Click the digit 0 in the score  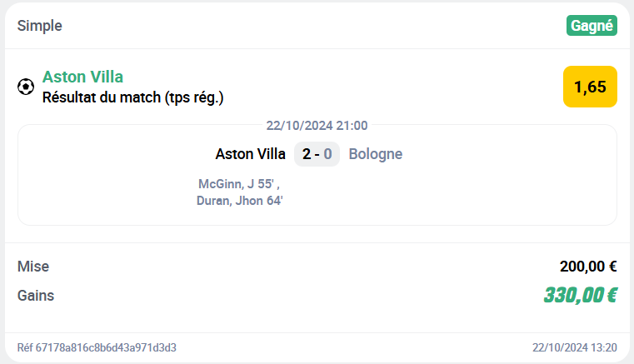(x=328, y=154)
